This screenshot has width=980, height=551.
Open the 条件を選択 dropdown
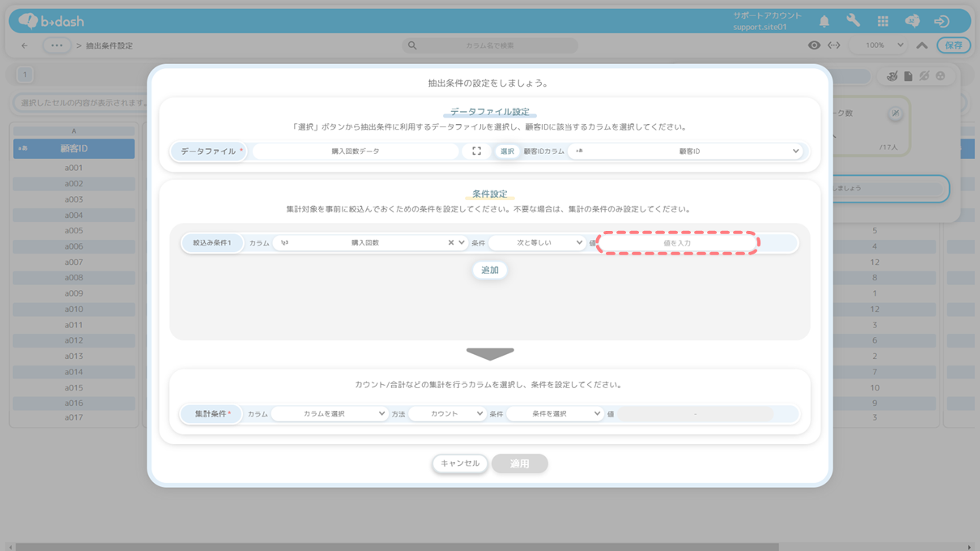pyautogui.click(x=555, y=414)
